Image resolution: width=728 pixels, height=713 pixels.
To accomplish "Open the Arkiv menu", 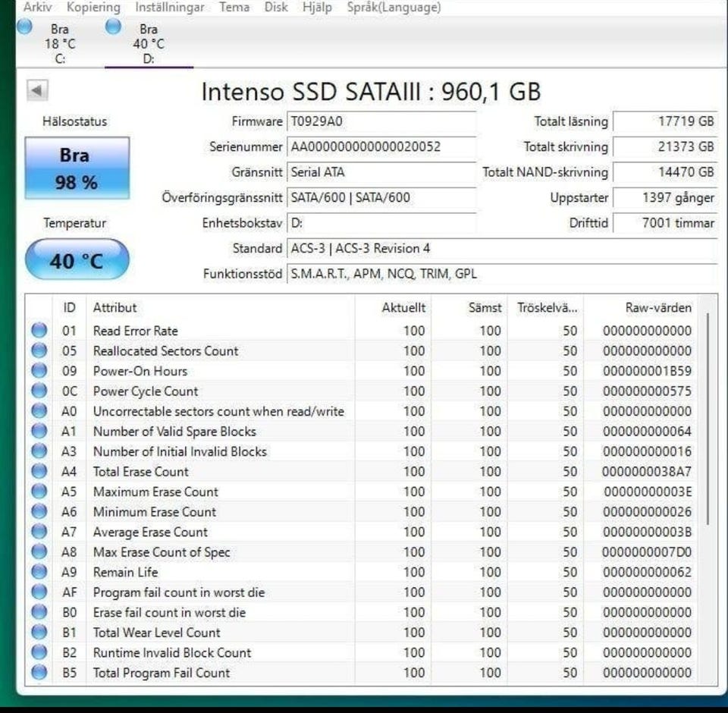I will click(38, 7).
